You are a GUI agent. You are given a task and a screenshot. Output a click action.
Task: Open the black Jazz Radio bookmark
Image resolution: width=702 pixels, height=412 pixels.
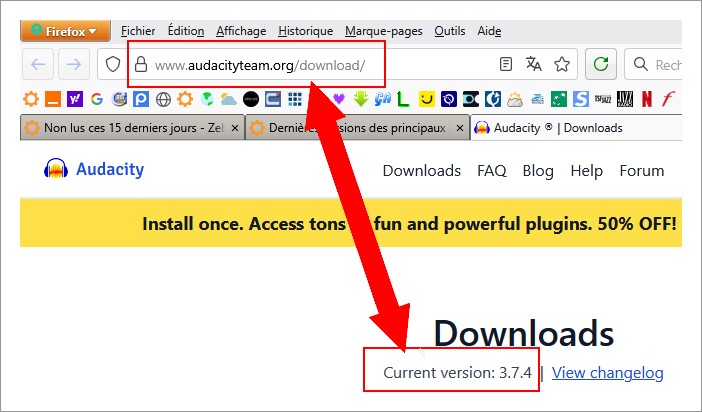coord(625,99)
